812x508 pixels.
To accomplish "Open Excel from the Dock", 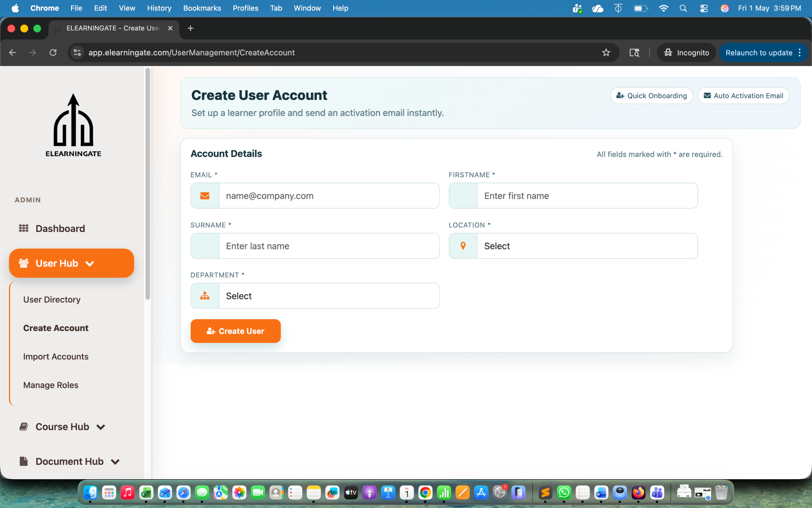I will coord(146,492).
